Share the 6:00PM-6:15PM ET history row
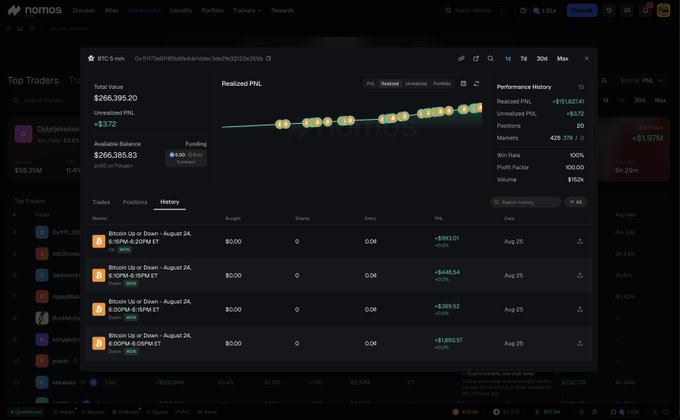Image resolution: width=680 pixels, height=420 pixels. [580, 309]
